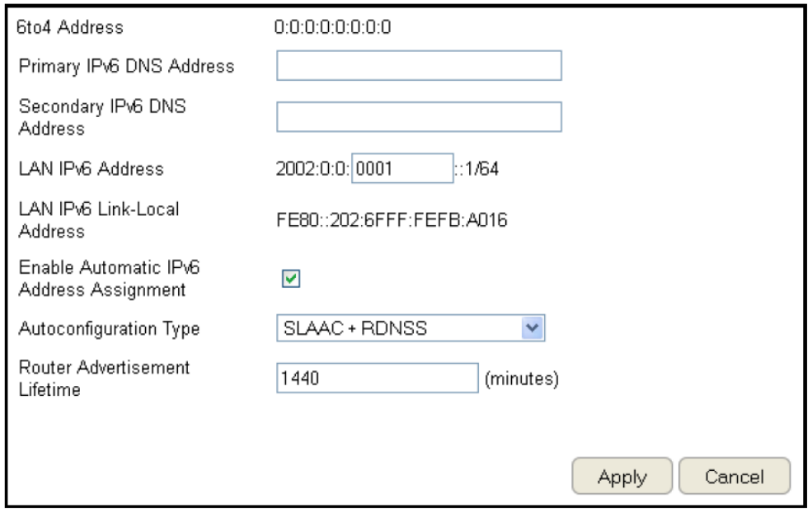
Task: Click the (minutes) unit text
Action: pyautogui.click(x=522, y=379)
